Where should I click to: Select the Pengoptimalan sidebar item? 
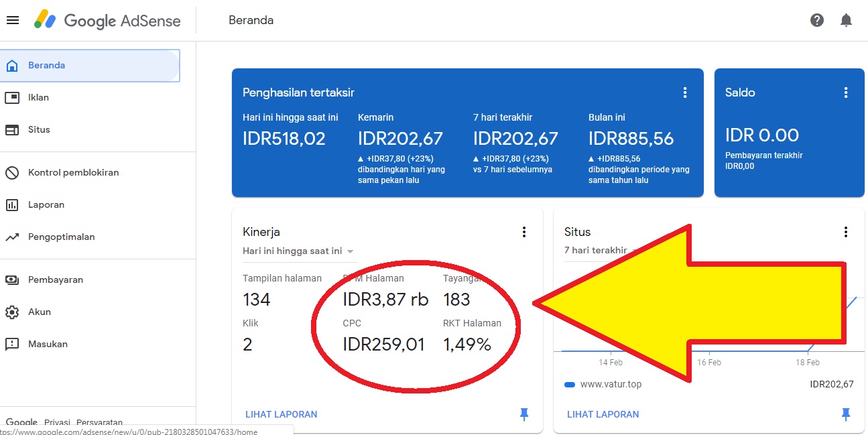(60, 237)
